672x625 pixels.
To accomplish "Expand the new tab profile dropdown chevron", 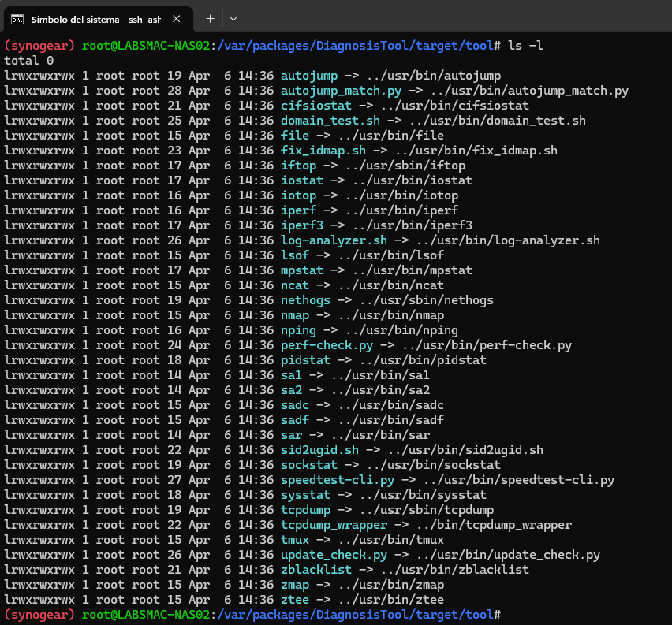I will (233, 18).
